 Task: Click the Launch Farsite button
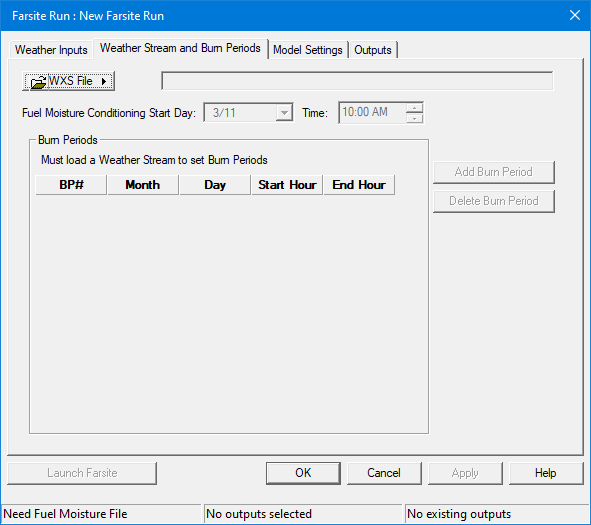pyautogui.click(x=82, y=473)
